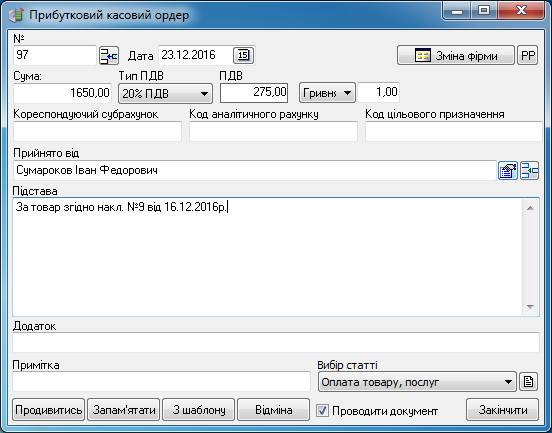Viewport: 552px width, 433px height.
Task: Click the number lookup icon beside field 97
Action: [x=109, y=56]
